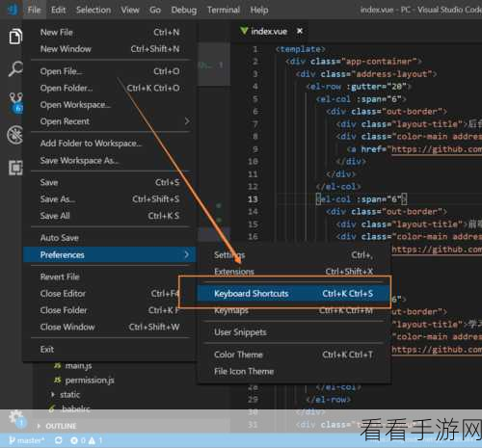Open User Snippets from Preferences submenu

tap(294, 332)
